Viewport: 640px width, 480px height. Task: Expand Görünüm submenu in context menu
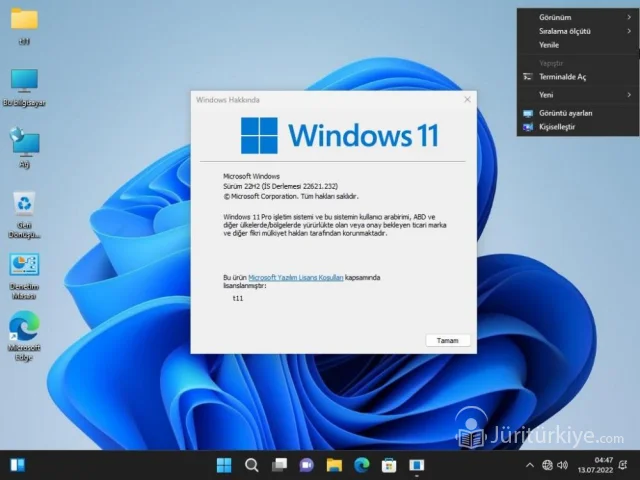[x=578, y=17]
